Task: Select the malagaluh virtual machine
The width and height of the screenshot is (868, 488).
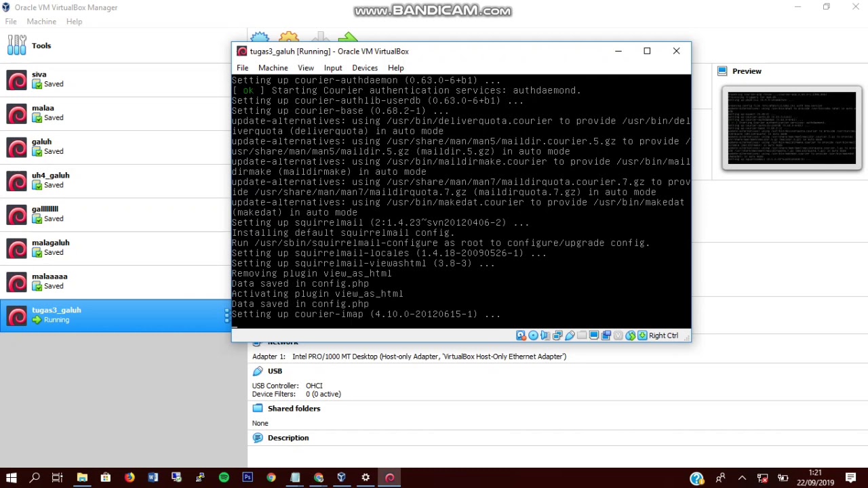Action: pyautogui.click(x=115, y=248)
